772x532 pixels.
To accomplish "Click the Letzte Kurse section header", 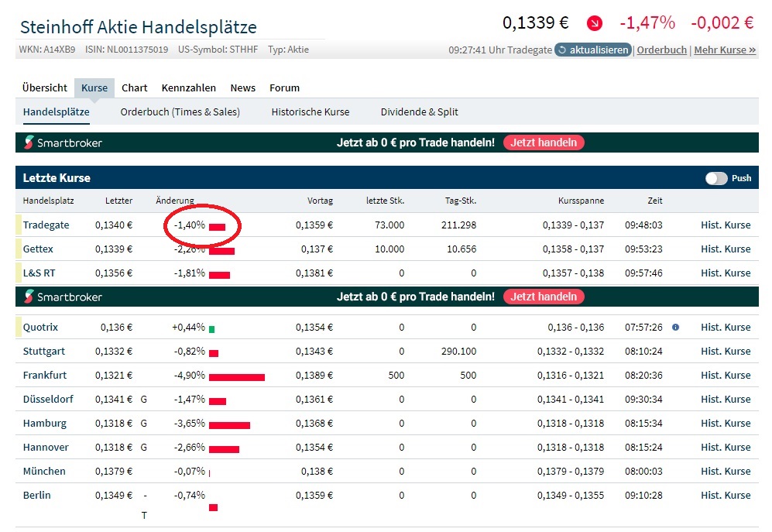I will (57, 178).
